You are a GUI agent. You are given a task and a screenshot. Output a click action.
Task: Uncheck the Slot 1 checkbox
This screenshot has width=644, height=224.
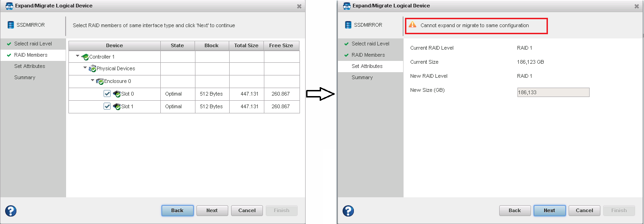point(107,106)
